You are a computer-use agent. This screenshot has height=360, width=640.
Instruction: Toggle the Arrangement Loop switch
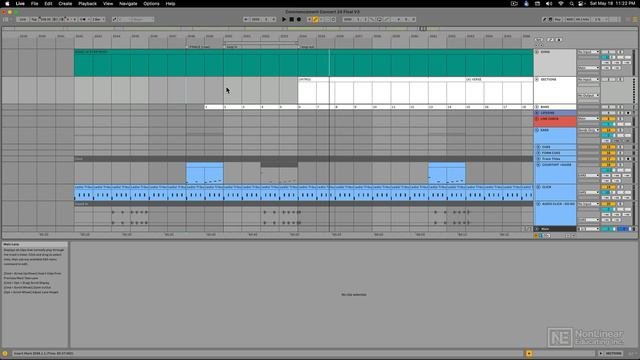point(380,19)
